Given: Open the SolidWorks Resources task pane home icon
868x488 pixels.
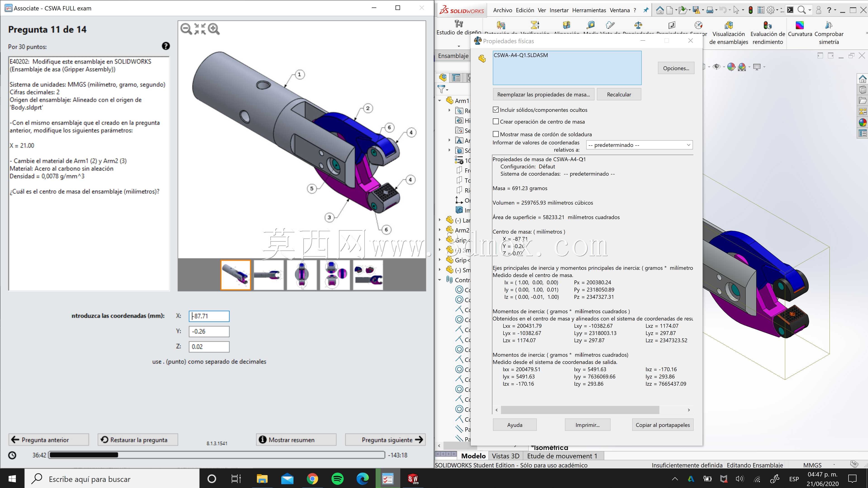Looking at the screenshot, I should tap(862, 79).
